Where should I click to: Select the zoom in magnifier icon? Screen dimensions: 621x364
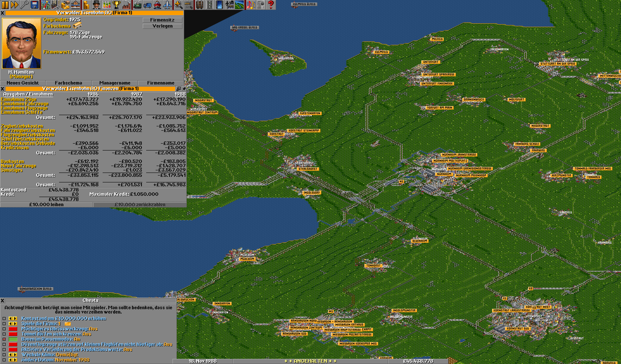click(179, 5)
